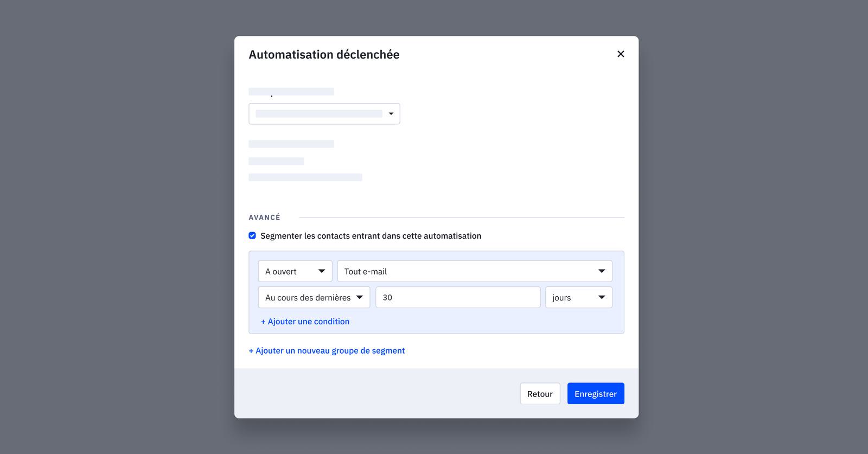Click the arrow icon in Tout e-mail field
The image size is (868, 454).
pyautogui.click(x=601, y=271)
